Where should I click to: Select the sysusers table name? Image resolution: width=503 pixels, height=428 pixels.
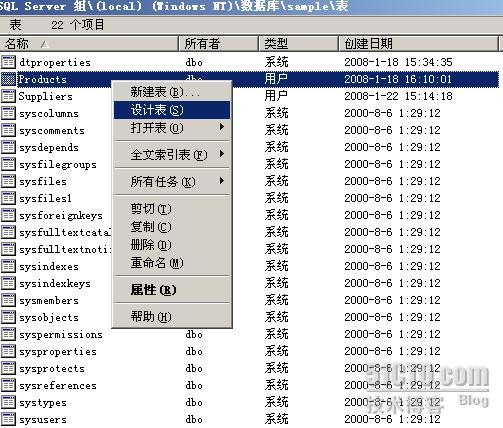click(x=43, y=420)
